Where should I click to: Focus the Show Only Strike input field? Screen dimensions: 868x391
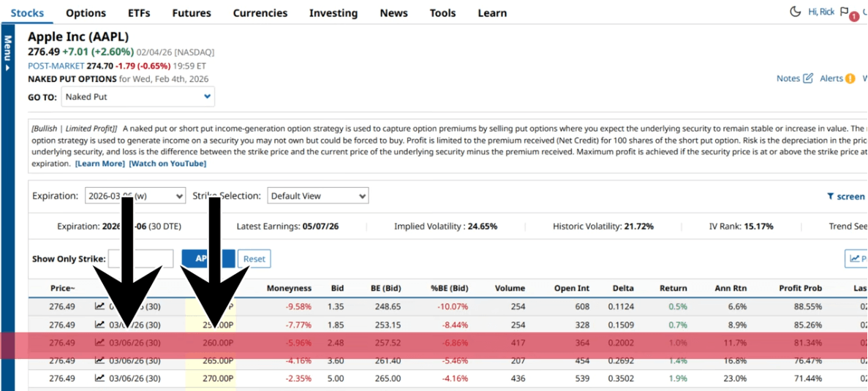click(141, 258)
